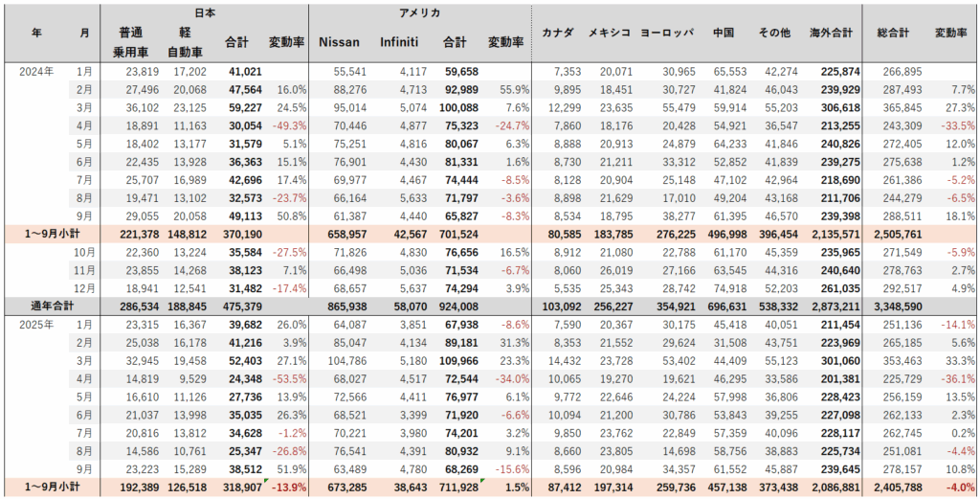
Task: Click the アメリカ group header
Action: coord(420,13)
